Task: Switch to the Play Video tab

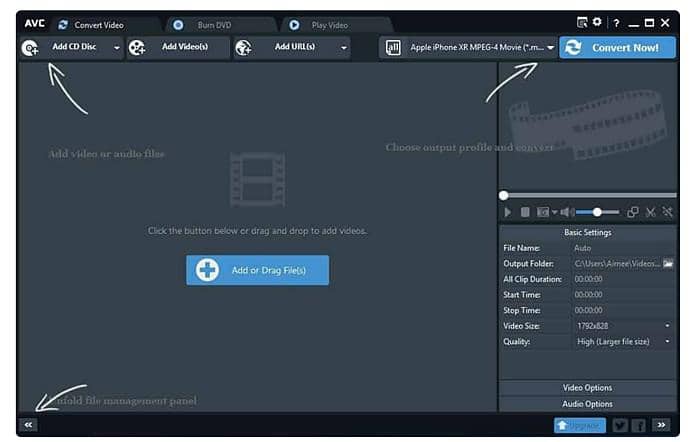Action: click(x=329, y=23)
